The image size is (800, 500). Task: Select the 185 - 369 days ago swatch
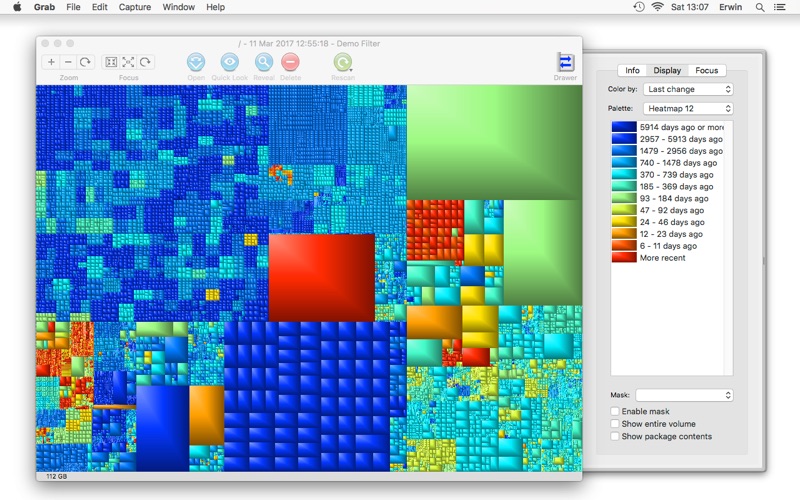point(624,186)
